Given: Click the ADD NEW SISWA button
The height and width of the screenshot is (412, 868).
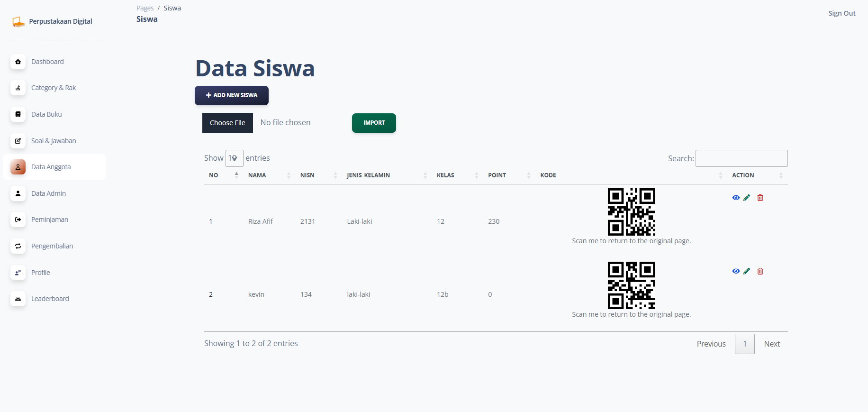Looking at the screenshot, I should [x=231, y=95].
